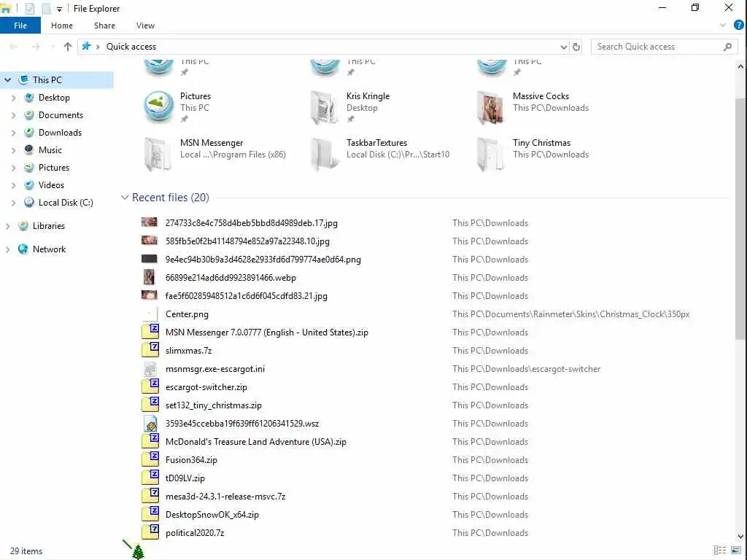Viewport: 747px width, 560px height.
Task: Expand the ribbon with the chevron near Help
Action: click(x=723, y=26)
